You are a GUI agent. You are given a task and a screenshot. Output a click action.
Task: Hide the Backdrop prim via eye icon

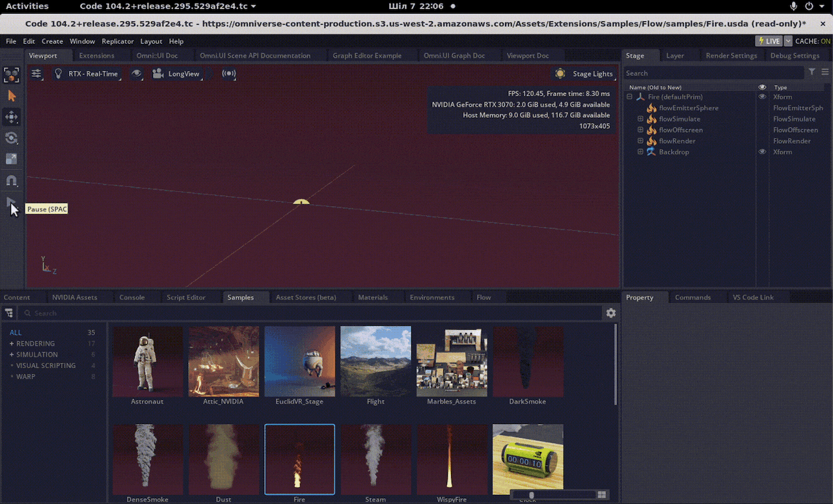click(x=762, y=152)
